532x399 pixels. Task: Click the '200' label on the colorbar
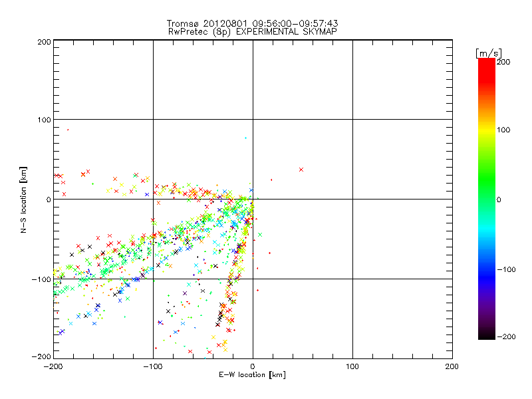click(503, 62)
